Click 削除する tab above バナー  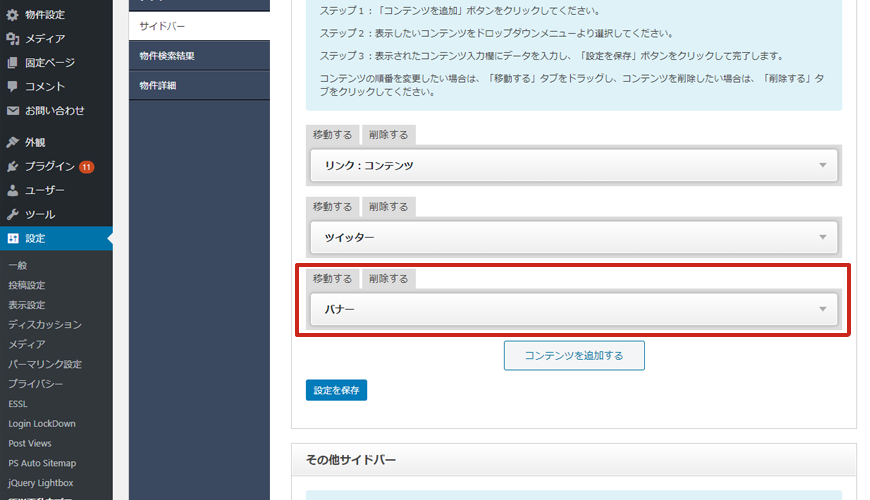[x=388, y=278]
